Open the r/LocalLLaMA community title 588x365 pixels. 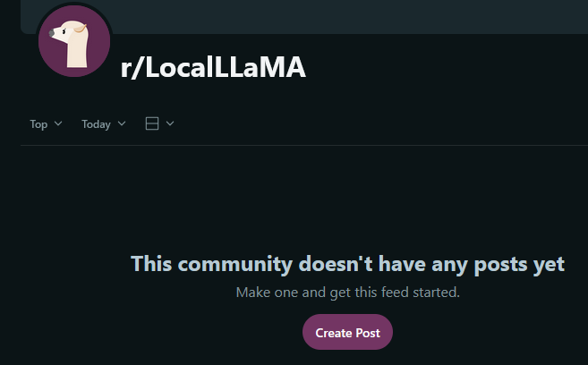coord(213,67)
